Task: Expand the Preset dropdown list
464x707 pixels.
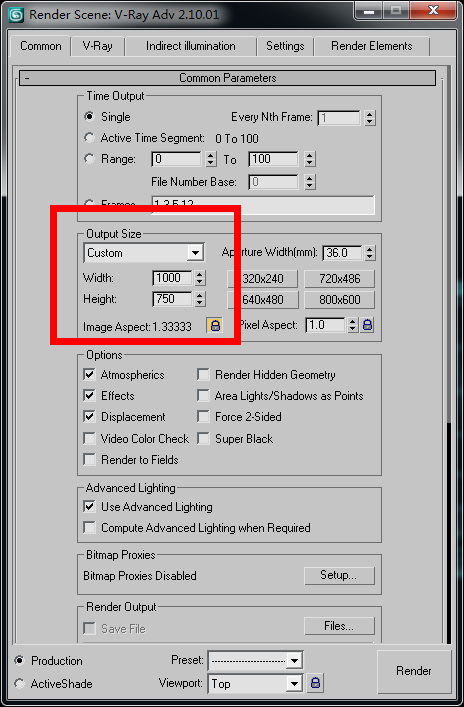Action: pos(255,661)
